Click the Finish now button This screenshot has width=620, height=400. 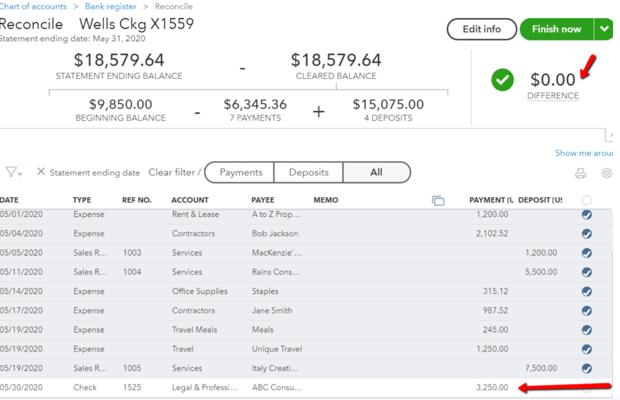coord(556,29)
